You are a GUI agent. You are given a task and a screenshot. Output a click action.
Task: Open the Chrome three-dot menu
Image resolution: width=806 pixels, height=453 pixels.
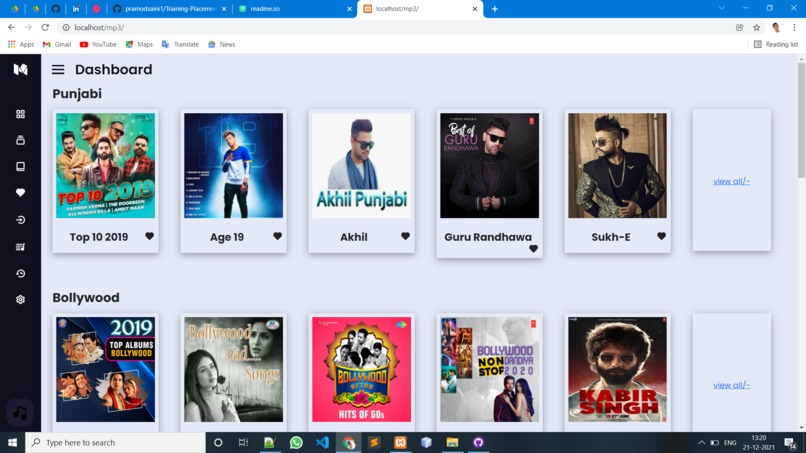point(794,27)
